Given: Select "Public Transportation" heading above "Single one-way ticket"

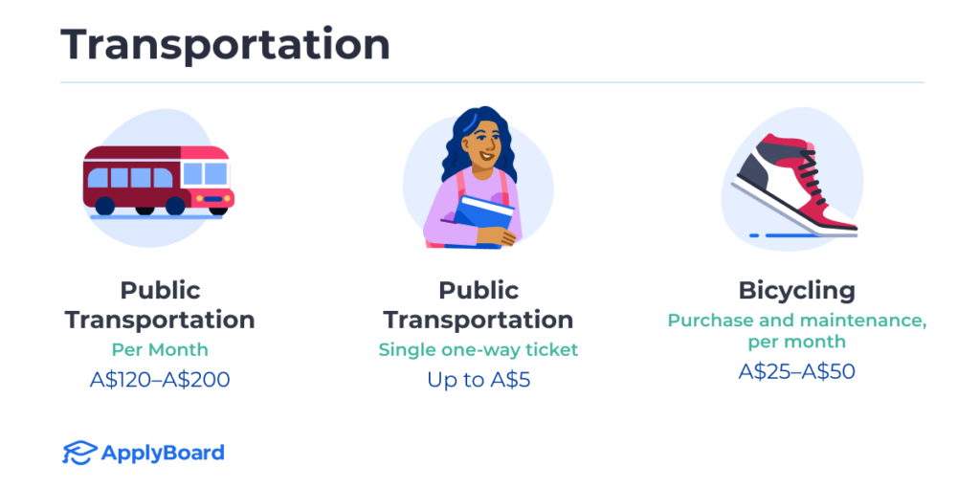Looking at the screenshot, I should tap(479, 304).
